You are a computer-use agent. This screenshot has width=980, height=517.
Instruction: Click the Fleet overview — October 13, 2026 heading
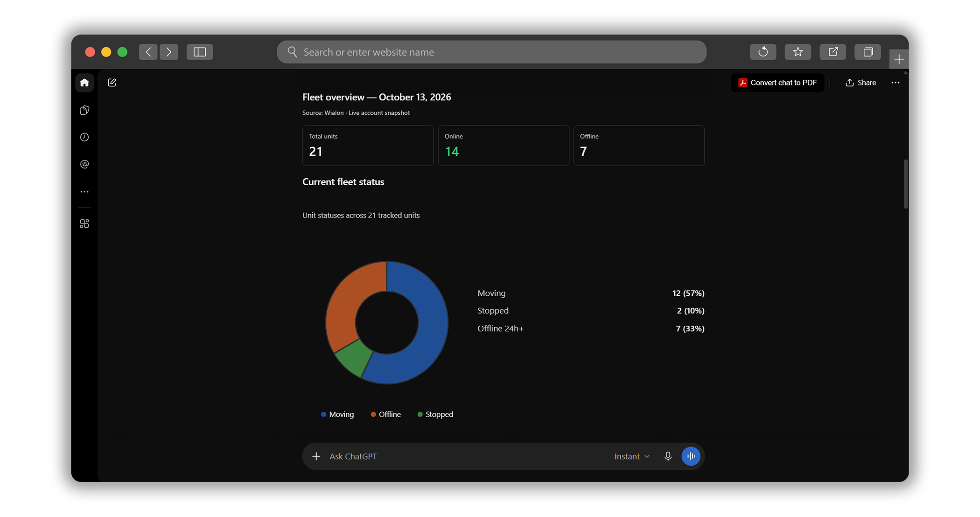pyautogui.click(x=377, y=97)
